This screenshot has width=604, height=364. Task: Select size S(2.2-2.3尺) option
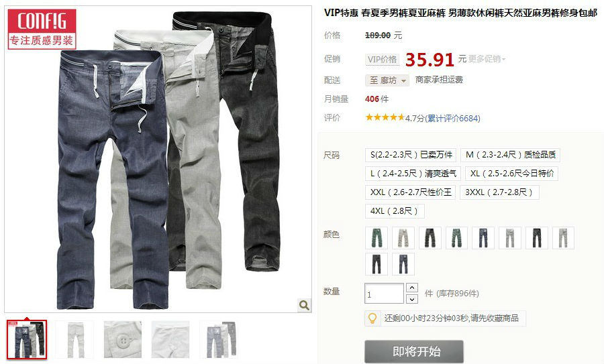411,155
